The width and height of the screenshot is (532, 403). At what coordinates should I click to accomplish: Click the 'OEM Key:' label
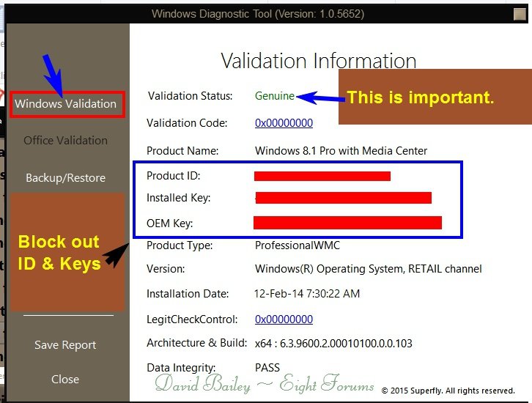170,223
